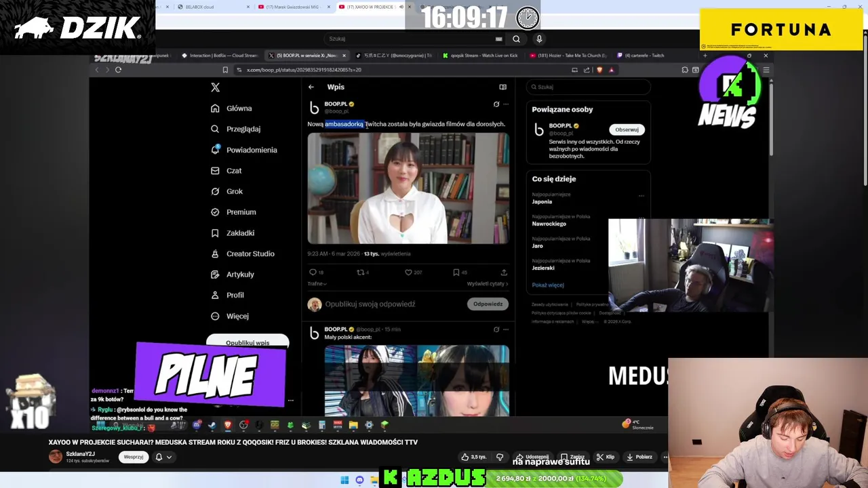Click the share icon under the post

pos(504,272)
